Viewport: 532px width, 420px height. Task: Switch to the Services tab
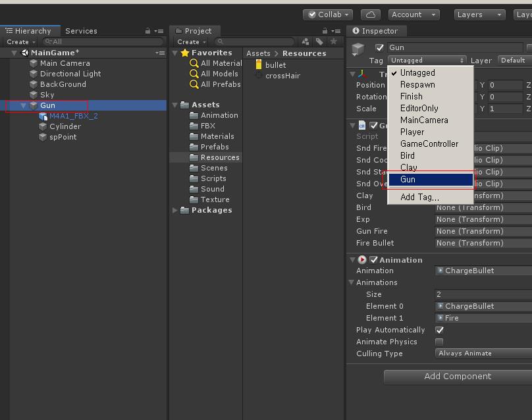click(x=81, y=31)
